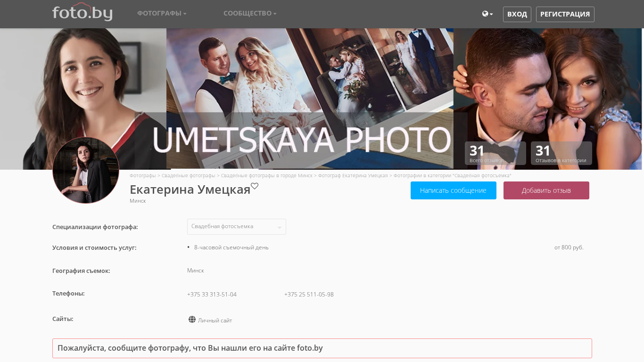
Task: Click the Екатерина Умецкая name heading
Action: click(190, 189)
